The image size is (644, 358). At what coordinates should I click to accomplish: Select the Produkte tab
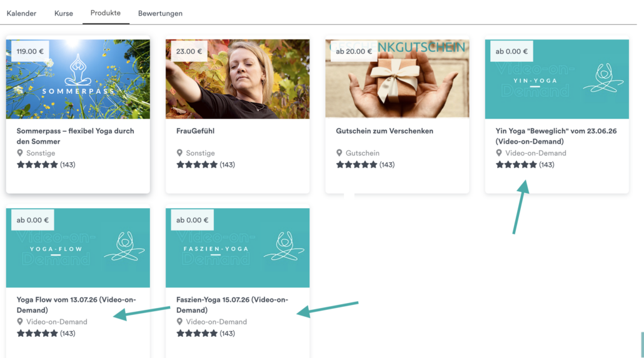point(106,12)
